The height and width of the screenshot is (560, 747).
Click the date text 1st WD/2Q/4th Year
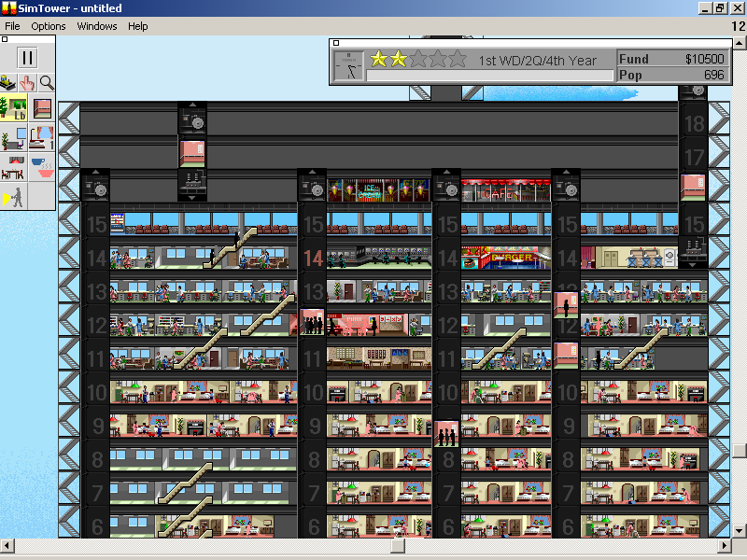point(538,61)
